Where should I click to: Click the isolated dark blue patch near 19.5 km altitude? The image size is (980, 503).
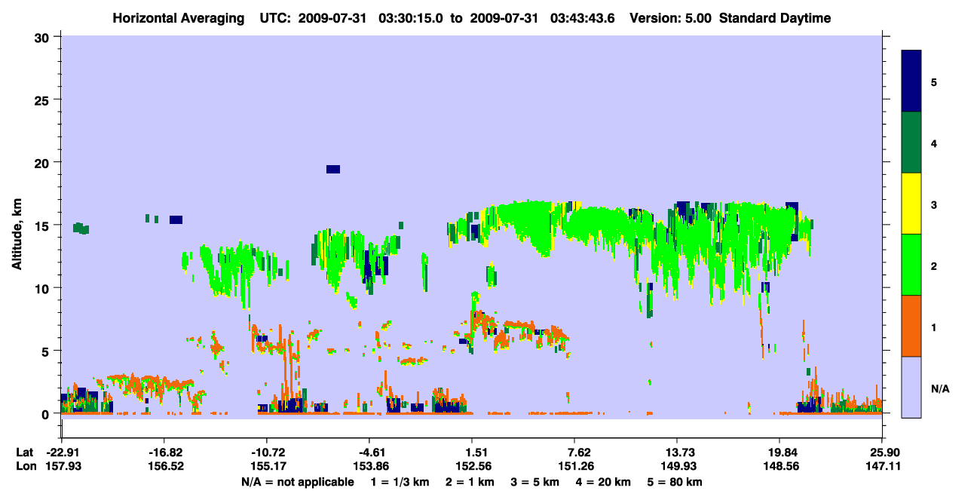333,169
